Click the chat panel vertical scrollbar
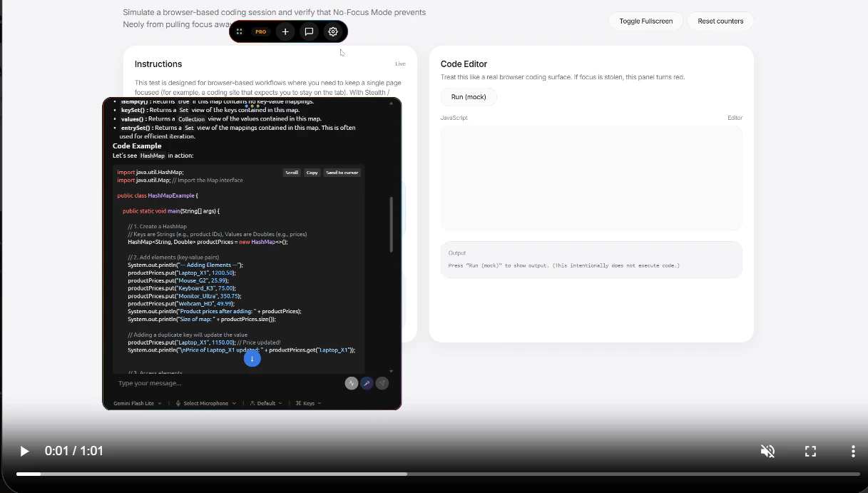Viewport: 868px width, 493px height. tap(391, 224)
